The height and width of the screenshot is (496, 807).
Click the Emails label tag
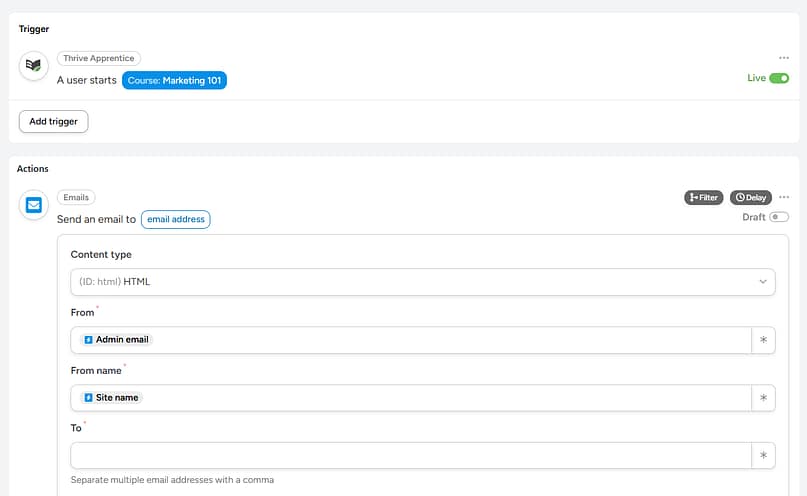pyautogui.click(x=76, y=198)
